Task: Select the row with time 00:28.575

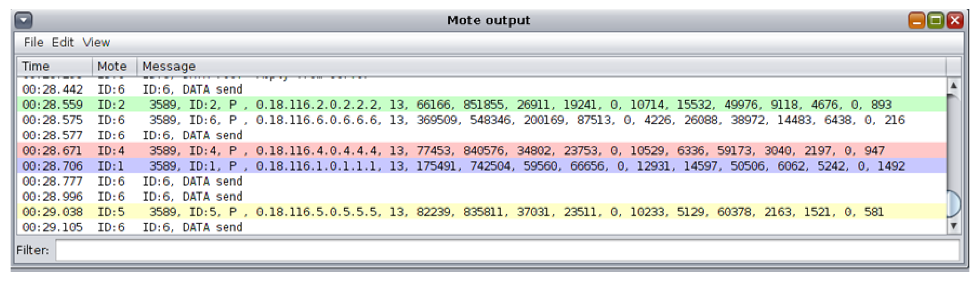Action: (482, 120)
